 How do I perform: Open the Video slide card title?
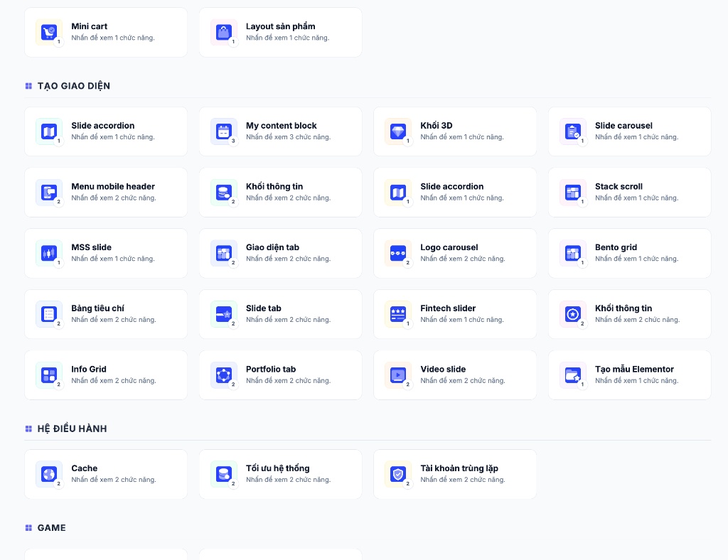pos(443,369)
